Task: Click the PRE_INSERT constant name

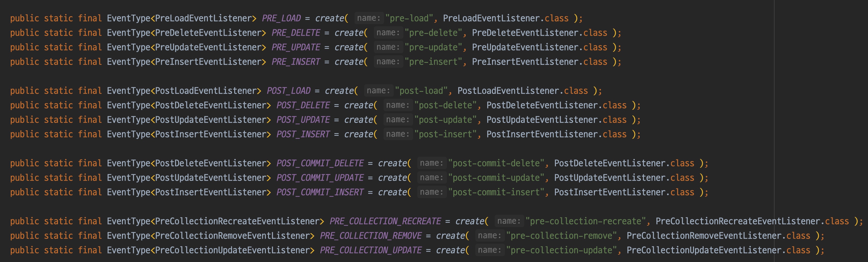Action: (296, 62)
